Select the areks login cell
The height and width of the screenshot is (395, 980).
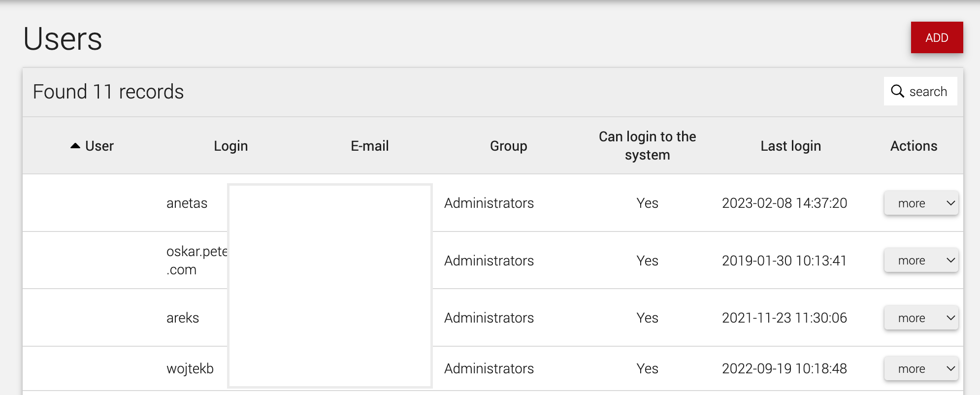[183, 318]
